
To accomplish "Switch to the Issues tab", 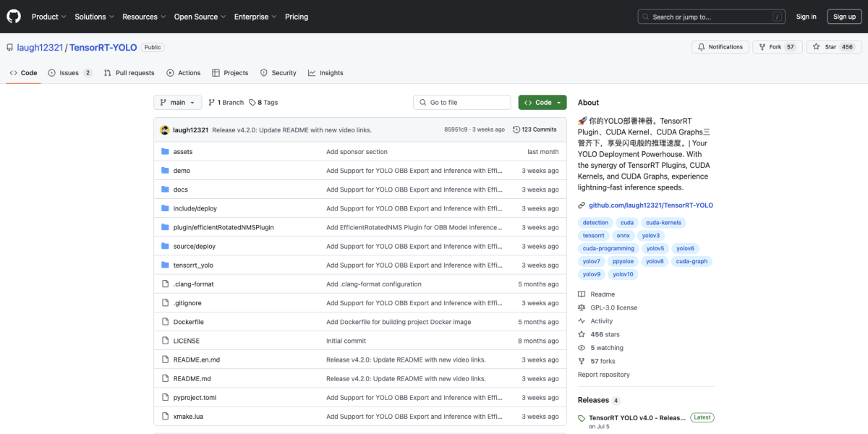I will [x=69, y=73].
